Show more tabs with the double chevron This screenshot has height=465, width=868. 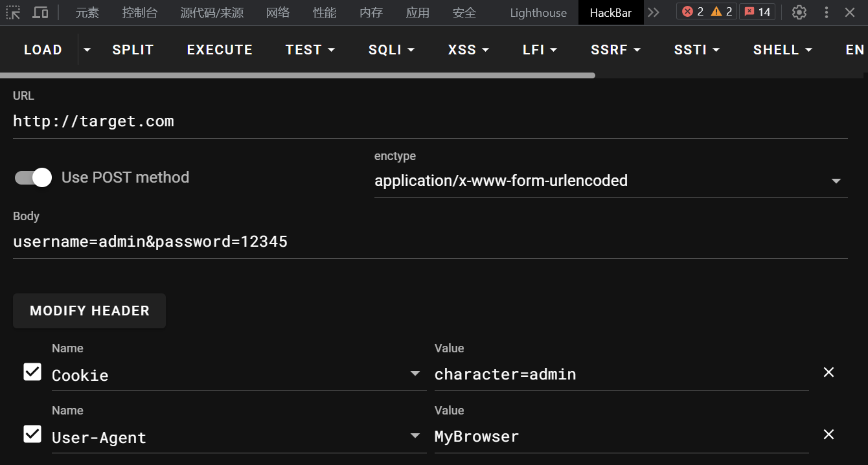click(654, 12)
